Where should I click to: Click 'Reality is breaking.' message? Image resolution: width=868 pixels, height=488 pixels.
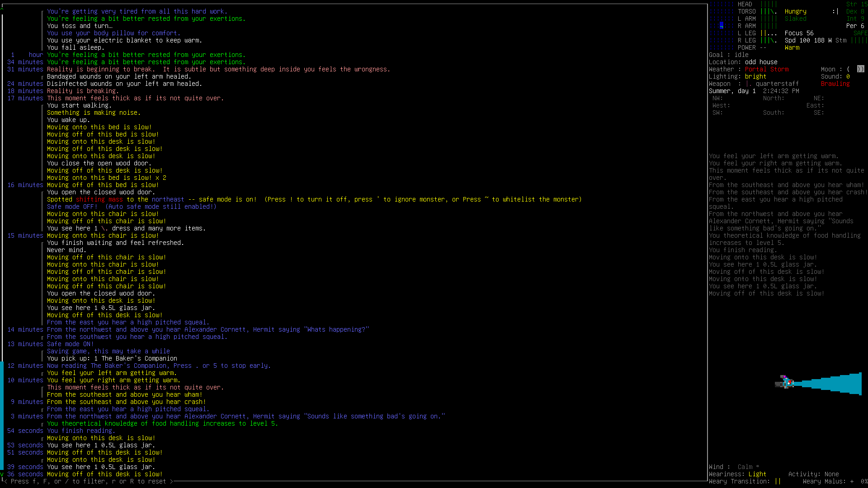[83, 91]
